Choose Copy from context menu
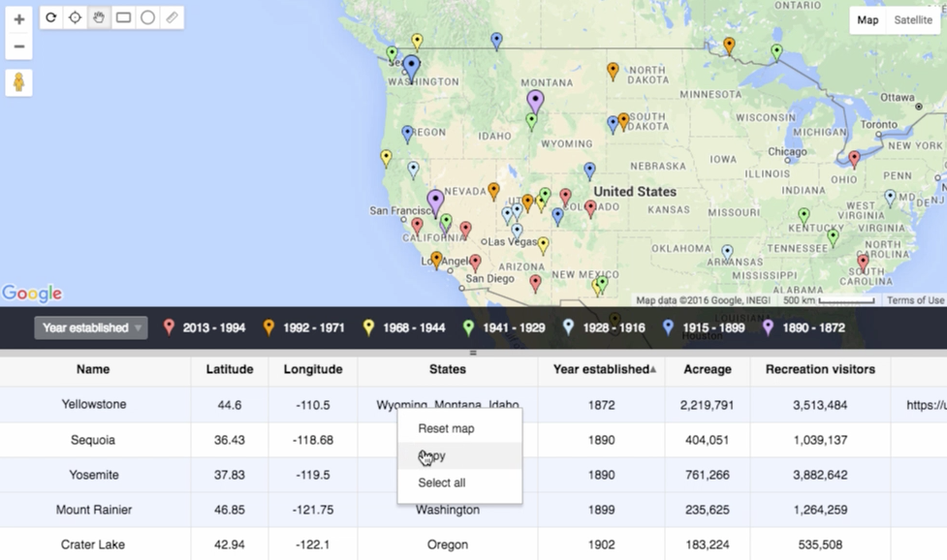 point(459,455)
